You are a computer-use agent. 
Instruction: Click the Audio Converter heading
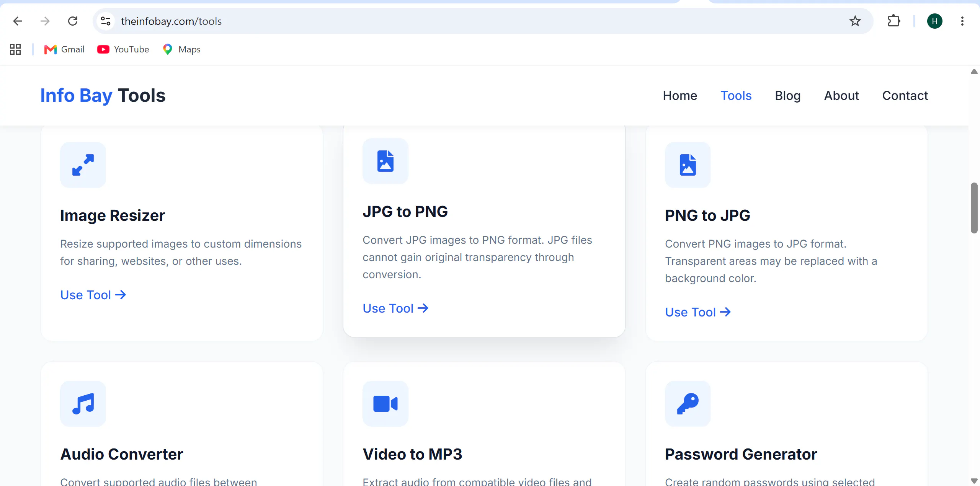(x=122, y=454)
